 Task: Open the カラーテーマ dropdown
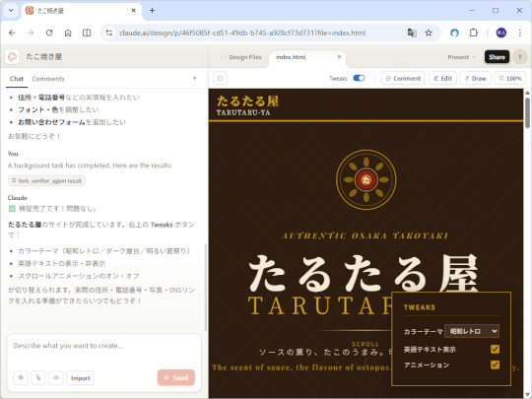472,331
